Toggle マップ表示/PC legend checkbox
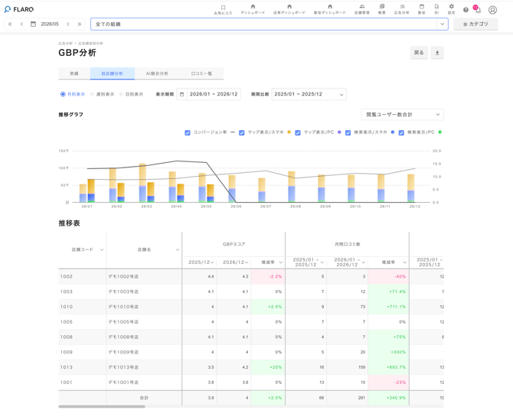This screenshot has width=513, height=420. click(298, 132)
